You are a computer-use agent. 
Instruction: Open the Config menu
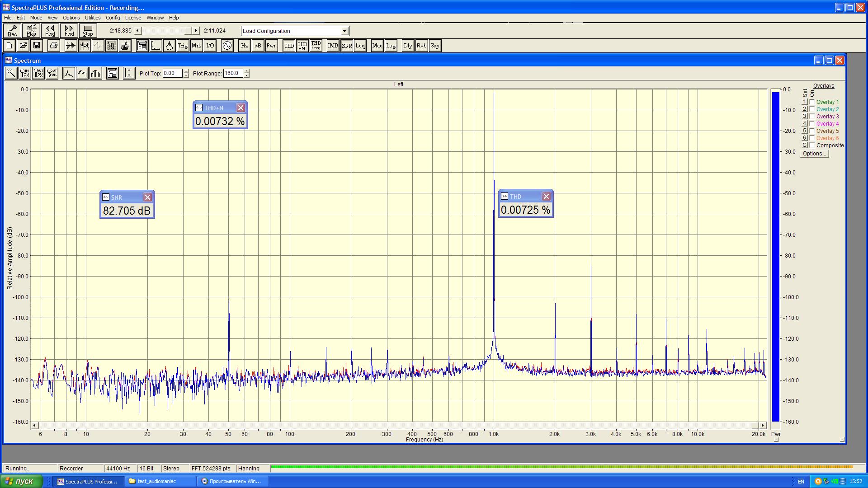[113, 18]
